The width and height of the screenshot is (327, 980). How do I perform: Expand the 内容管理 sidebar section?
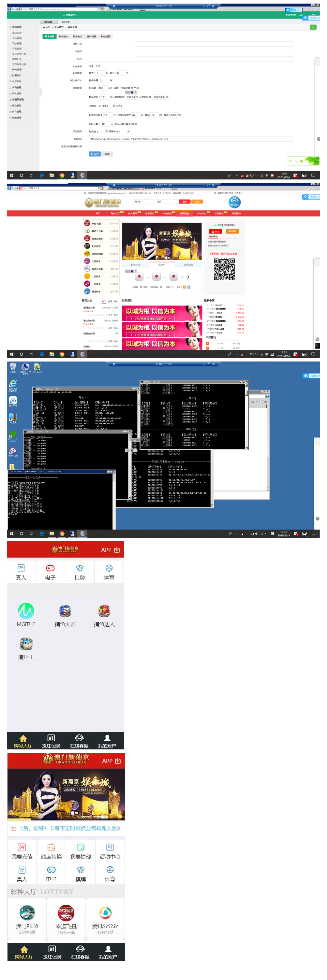point(17,111)
